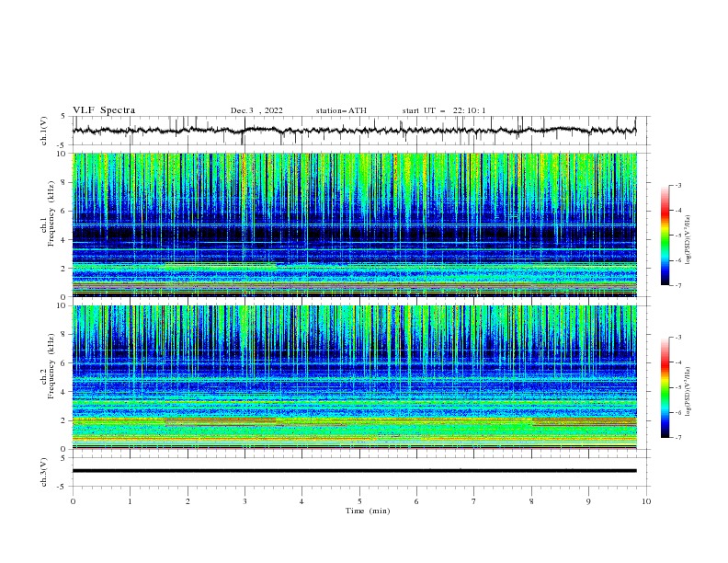
Task: Click the 'VLF Spectra' title text
Action: pos(104,110)
